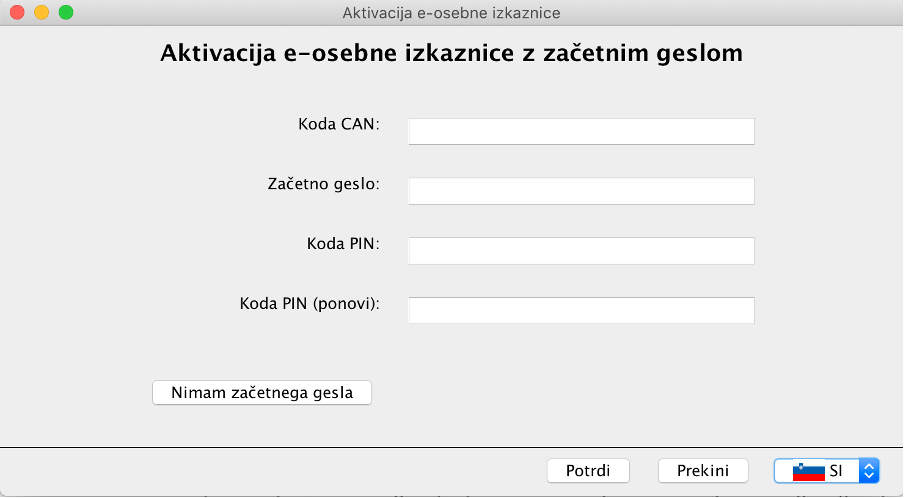Click the Koda CAN label
The height and width of the screenshot is (498, 904).
coord(339,124)
